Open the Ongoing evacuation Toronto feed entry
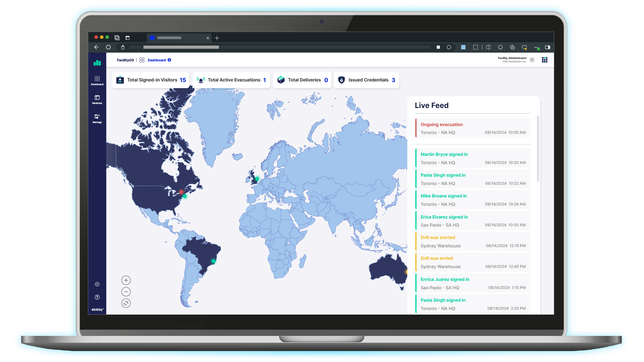644x362 pixels. coord(472,128)
